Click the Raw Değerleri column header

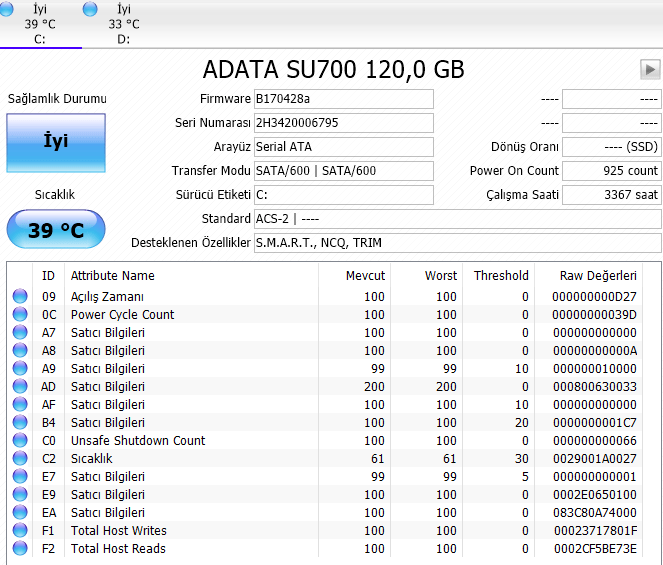(599, 275)
